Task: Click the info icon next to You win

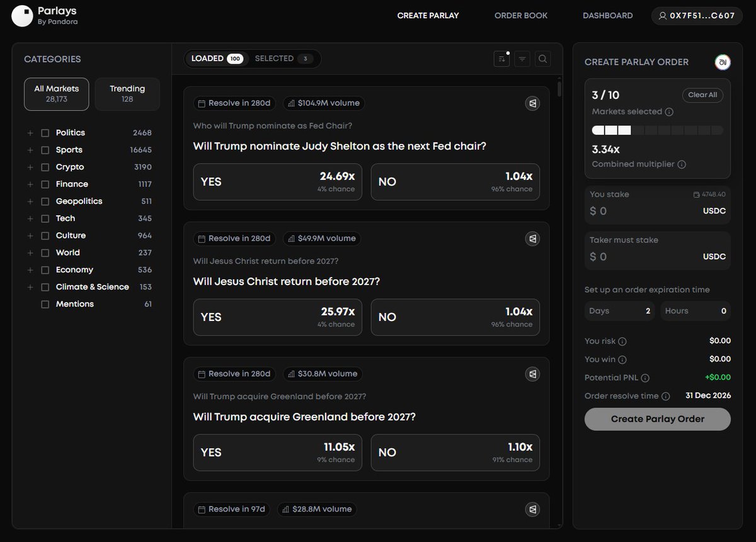Action: tap(622, 359)
